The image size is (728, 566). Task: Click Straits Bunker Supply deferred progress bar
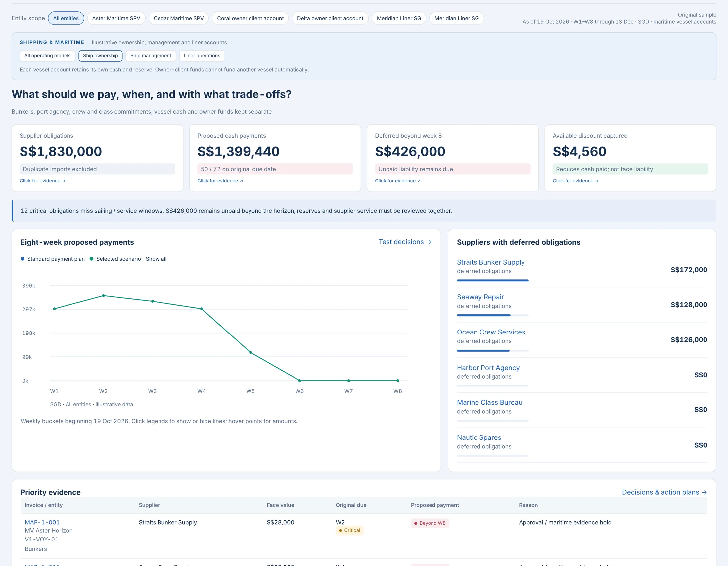pyautogui.click(x=493, y=280)
